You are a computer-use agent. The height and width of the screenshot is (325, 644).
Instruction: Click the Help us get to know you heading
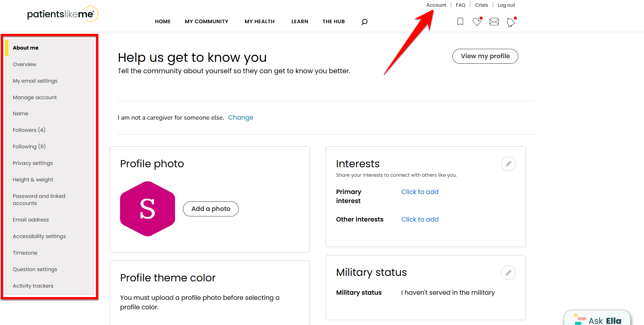click(192, 58)
